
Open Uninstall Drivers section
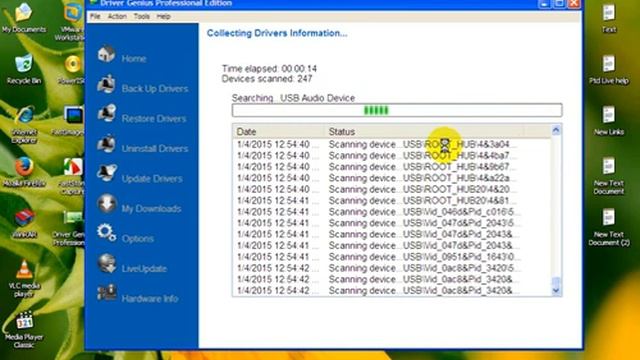pos(155,149)
